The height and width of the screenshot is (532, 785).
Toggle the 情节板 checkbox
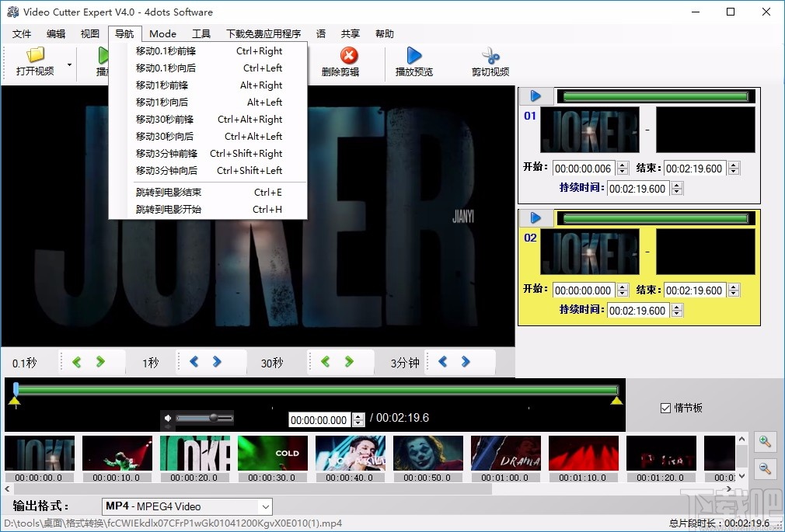(666, 408)
